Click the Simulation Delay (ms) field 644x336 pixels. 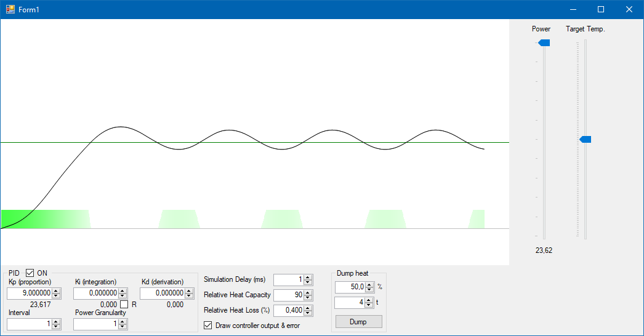point(289,280)
